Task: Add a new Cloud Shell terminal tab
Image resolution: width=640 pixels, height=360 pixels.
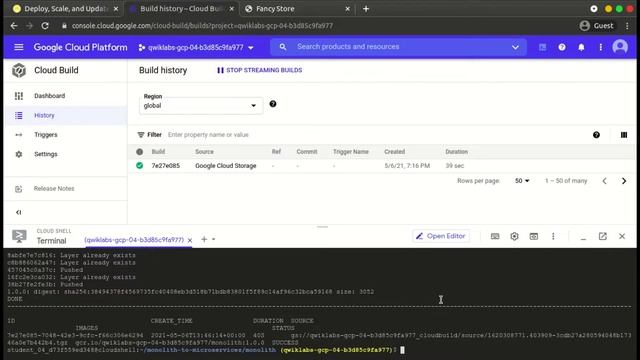Action: pyautogui.click(x=204, y=240)
